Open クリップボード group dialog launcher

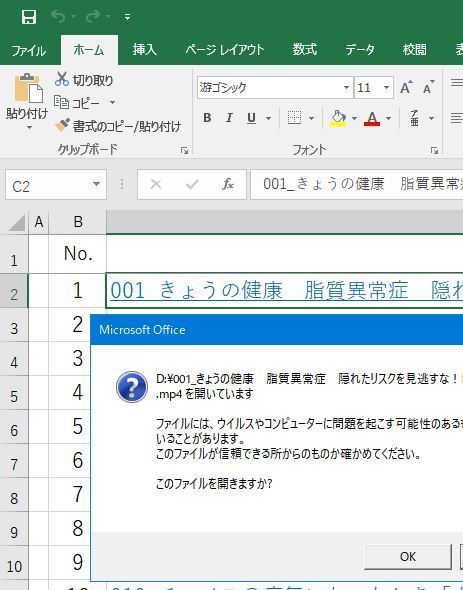tap(184, 151)
